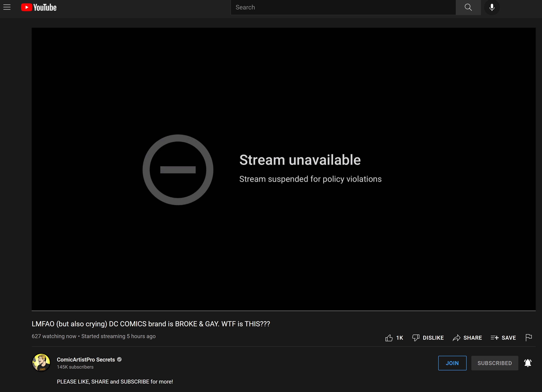542x392 pixels.
Task: Go to YouTube home via logo
Action: (x=39, y=7)
